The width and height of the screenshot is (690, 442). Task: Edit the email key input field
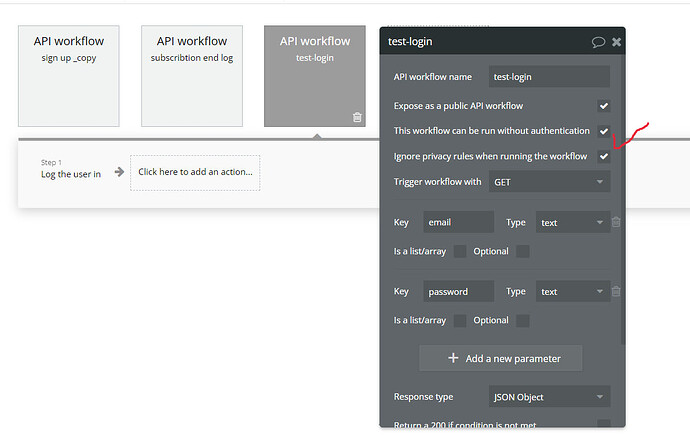[x=459, y=222]
